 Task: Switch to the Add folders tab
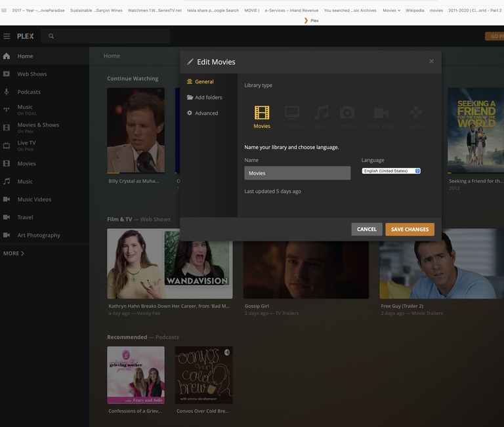pos(205,97)
